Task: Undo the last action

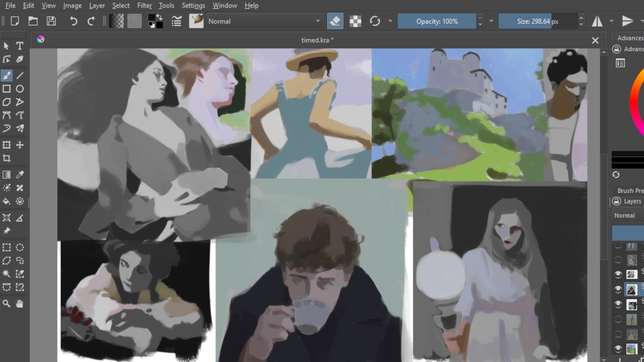Action: [x=73, y=21]
